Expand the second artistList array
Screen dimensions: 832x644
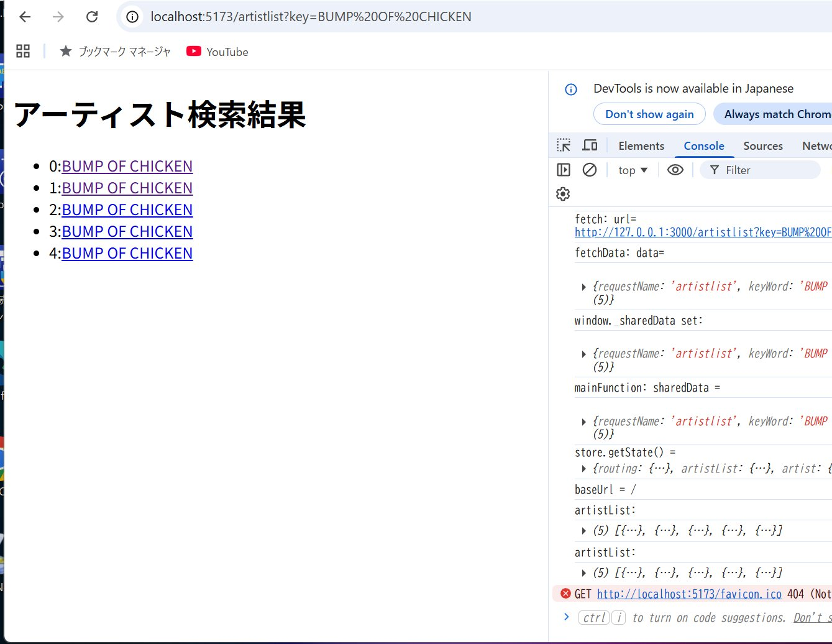click(x=583, y=573)
